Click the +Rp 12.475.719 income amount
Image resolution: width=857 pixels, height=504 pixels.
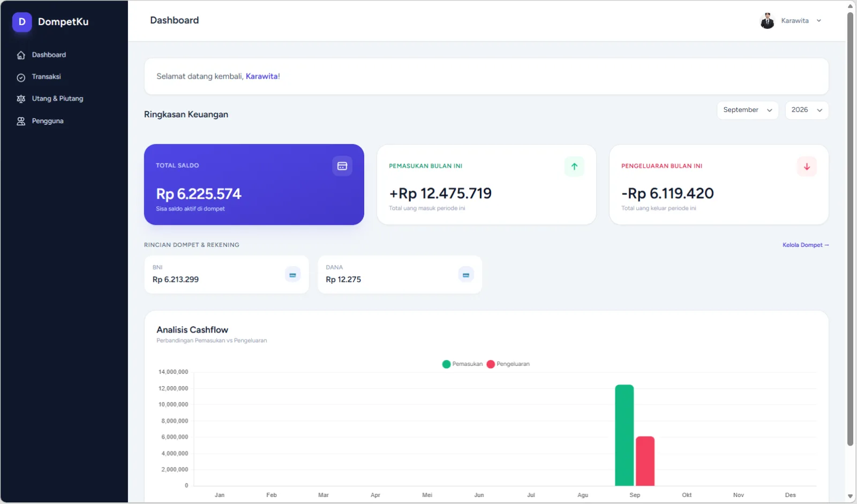440,193
